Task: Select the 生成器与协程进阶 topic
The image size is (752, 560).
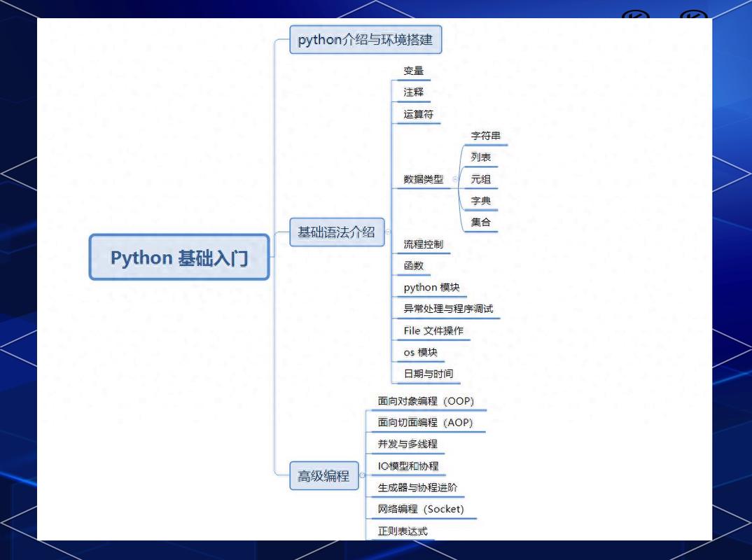Action: click(x=418, y=488)
